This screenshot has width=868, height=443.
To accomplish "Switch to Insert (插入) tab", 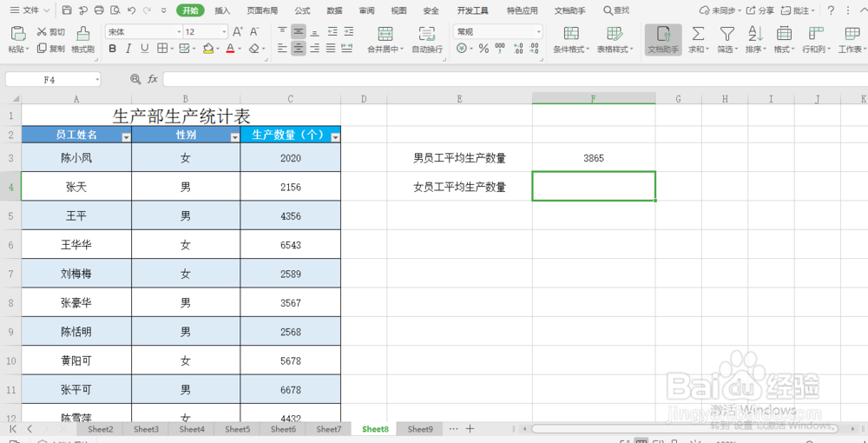I will tap(222, 10).
